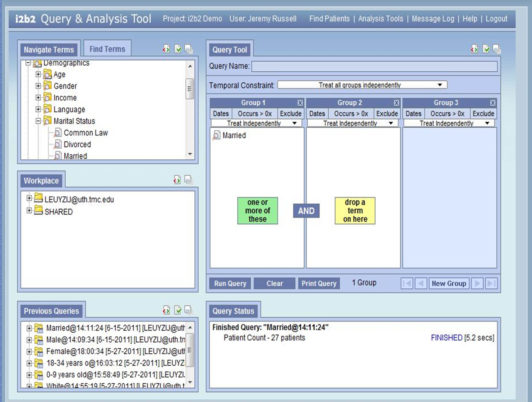Click the Previous Queries resize window icon
The image size is (532, 402).
tap(188, 310)
